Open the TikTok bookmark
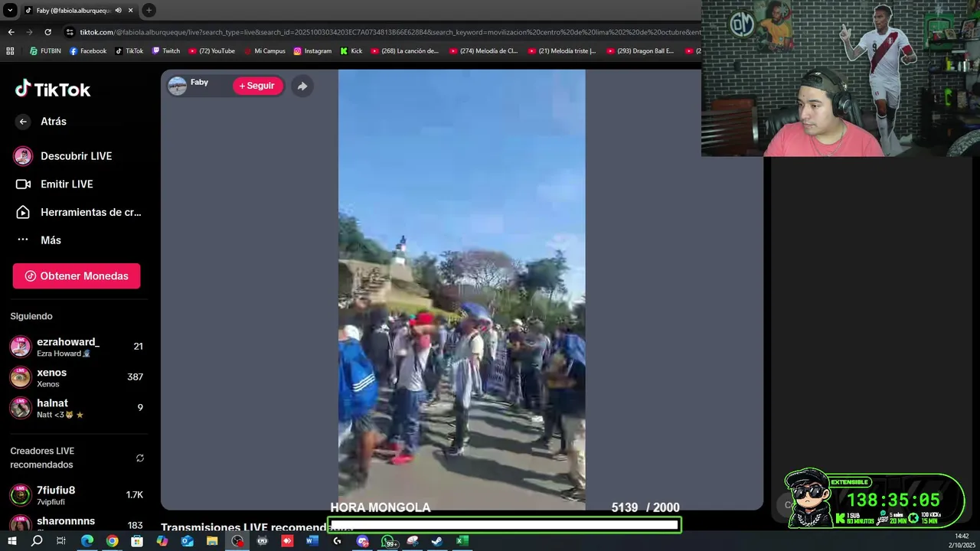 129,51
